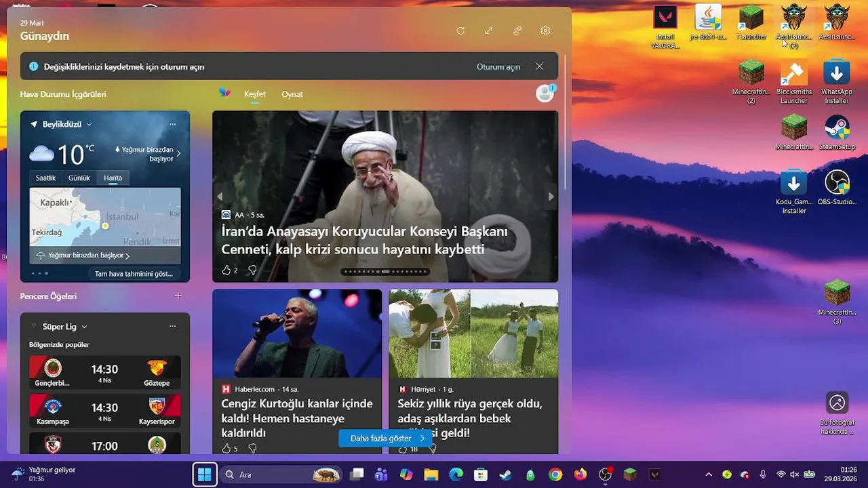868x488 pixels.
Task: Refresh the widgets feed icon
Action: pos(460,31)
